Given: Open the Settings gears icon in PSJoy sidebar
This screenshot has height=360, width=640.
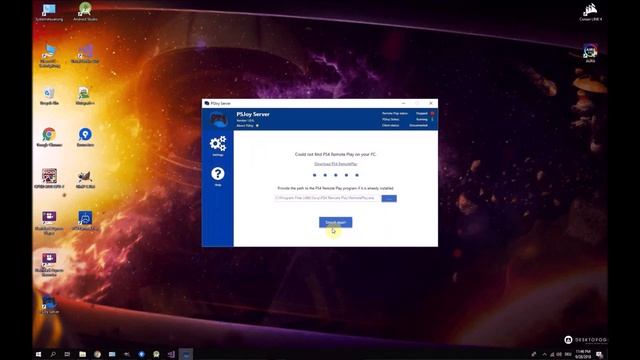Looking at the screenshot, I should pos(218,144).
